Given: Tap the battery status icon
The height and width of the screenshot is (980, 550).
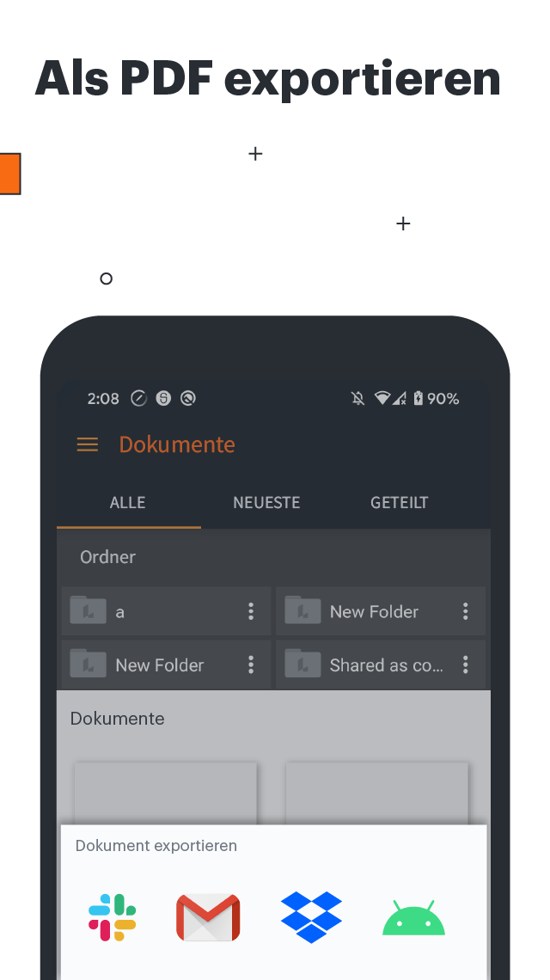Looking at the screenshot, I should pos(419,398).
